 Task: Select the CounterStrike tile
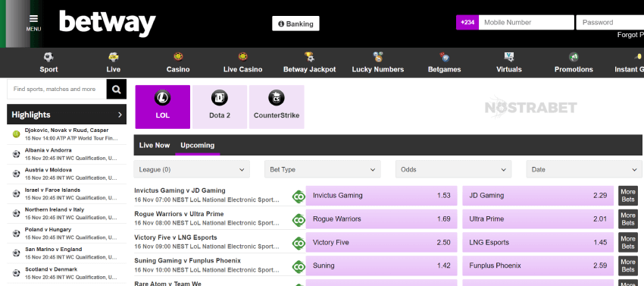[277, 107]
